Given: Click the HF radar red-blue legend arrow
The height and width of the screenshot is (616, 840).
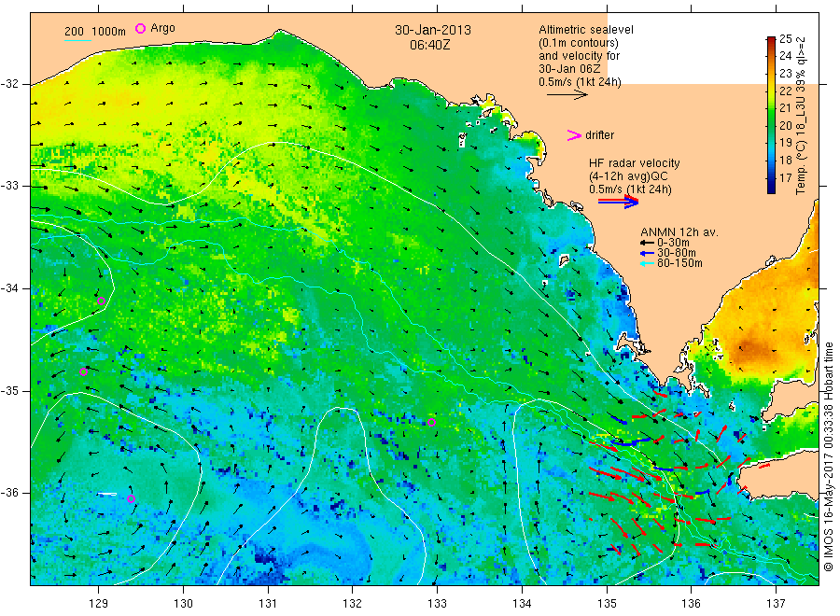Looking at the screenshot, I should (618, 202).
